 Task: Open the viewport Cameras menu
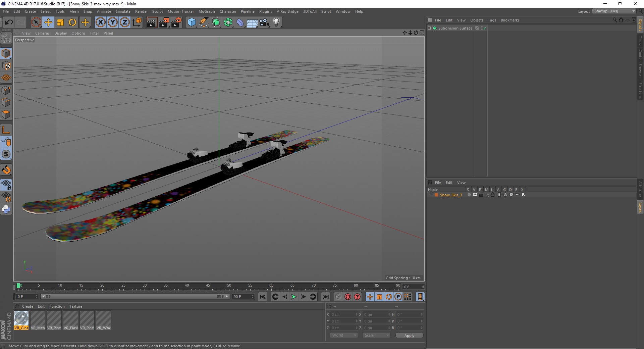click(42, 33)
